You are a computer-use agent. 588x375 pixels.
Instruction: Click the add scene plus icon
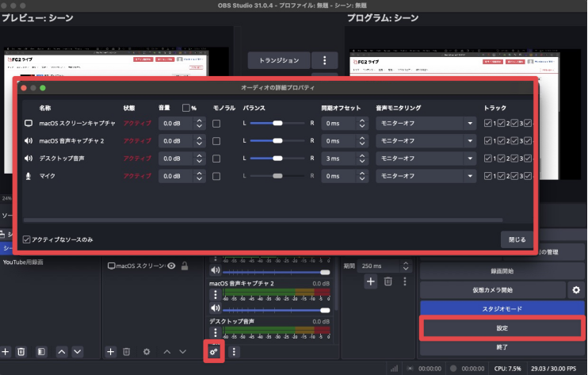click(6, 350)
